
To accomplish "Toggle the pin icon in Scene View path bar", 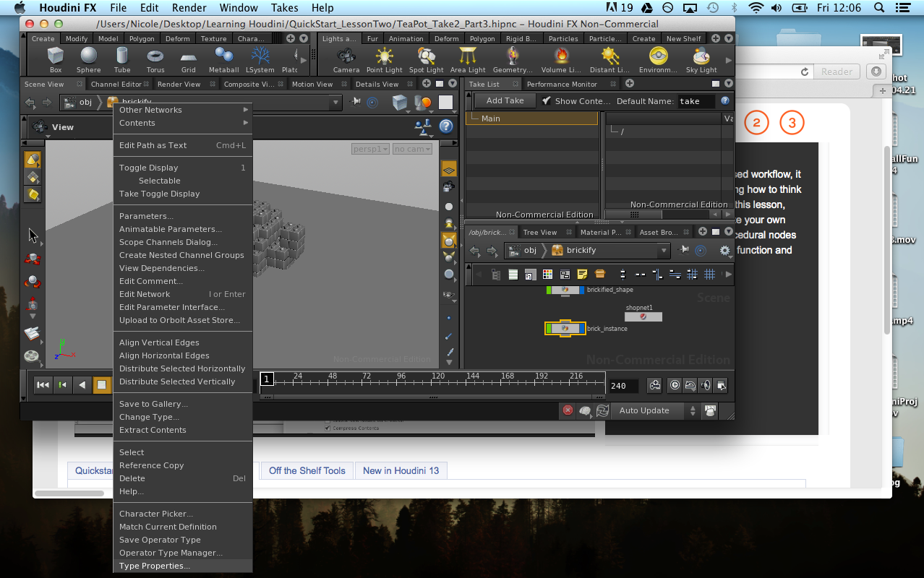I will 356,103.
